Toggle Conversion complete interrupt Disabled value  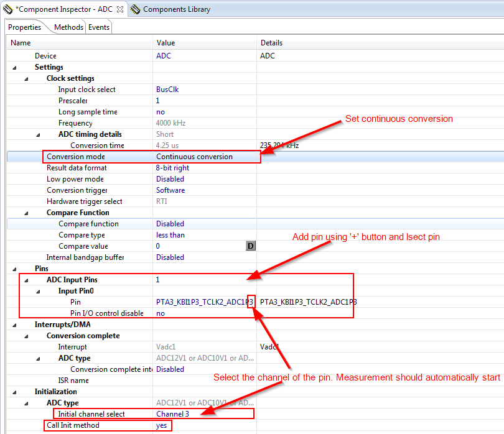tap(170, 369)
